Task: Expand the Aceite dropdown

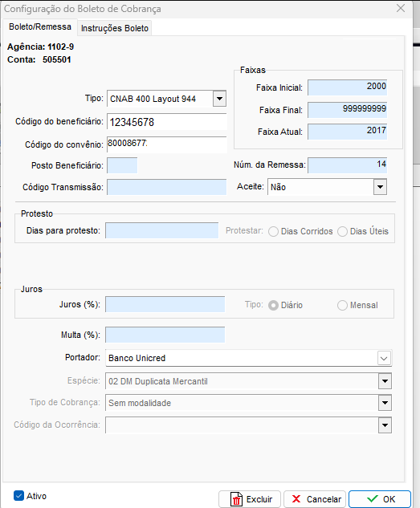Action: tap(380, 187)
